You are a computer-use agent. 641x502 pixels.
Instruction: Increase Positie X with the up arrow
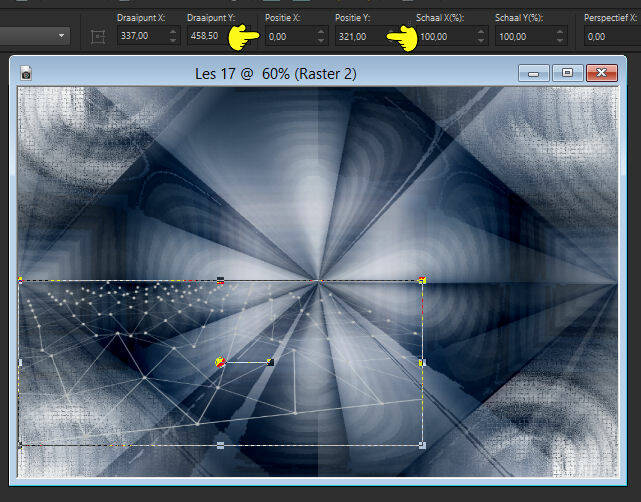(321, 32)
